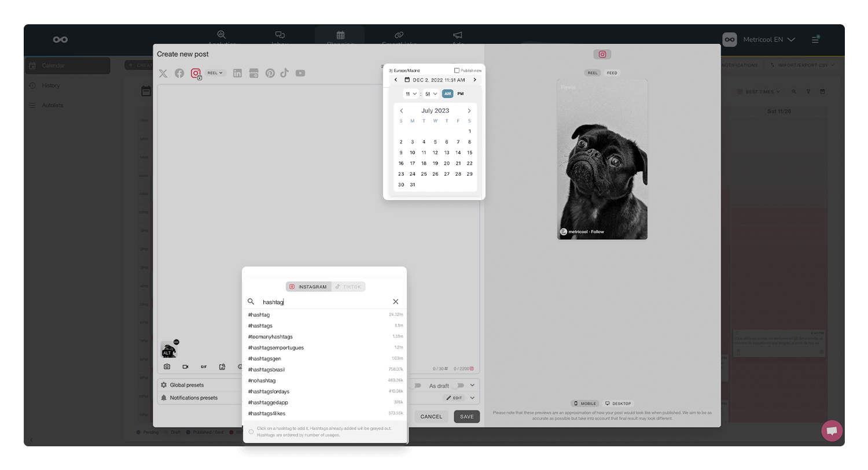Select AM in the time picker

[x=447, y=94]
